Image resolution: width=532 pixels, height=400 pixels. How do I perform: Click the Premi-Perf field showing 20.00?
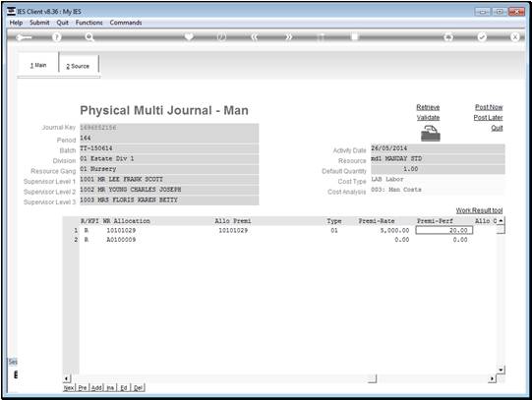(444, 231)
